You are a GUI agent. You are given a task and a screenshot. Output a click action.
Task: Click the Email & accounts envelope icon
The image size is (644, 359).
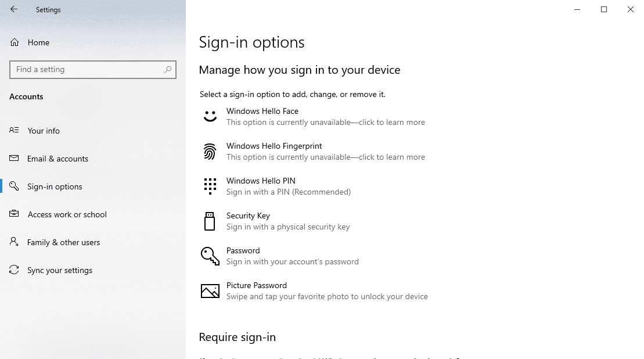14,158
